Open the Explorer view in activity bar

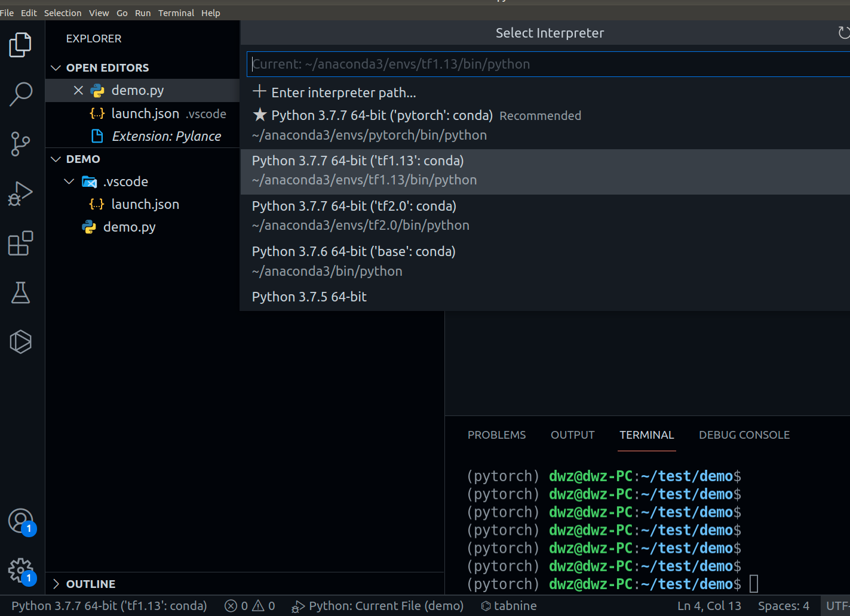click(x=21, y=45)
